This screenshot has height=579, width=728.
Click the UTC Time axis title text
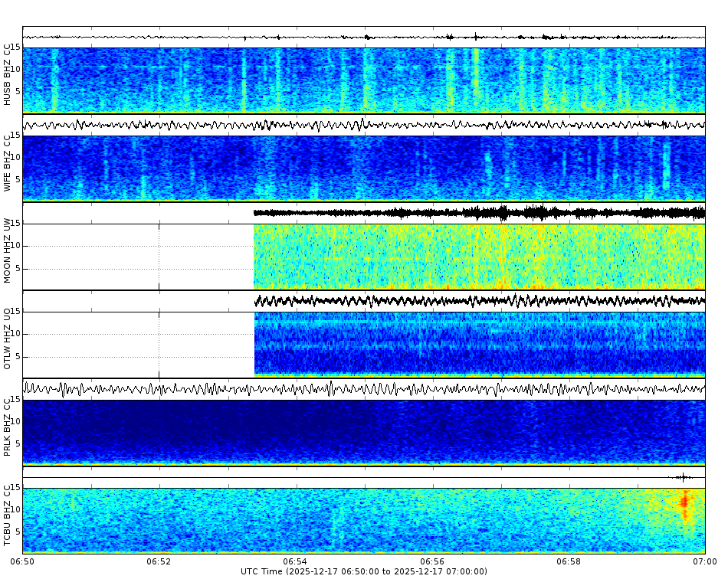[x=364, y=571]
